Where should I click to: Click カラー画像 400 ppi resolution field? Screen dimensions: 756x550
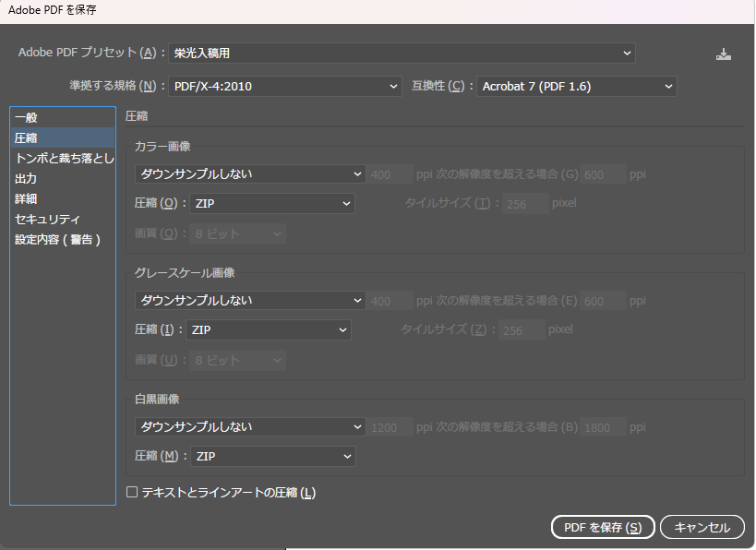[x=390, y=174]
